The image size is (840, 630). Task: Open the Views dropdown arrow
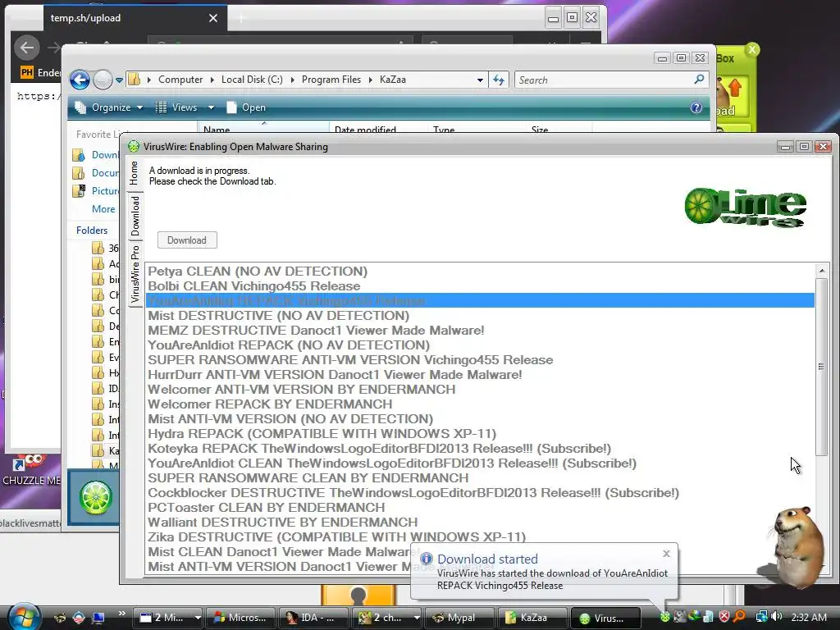tap(211, 107)
